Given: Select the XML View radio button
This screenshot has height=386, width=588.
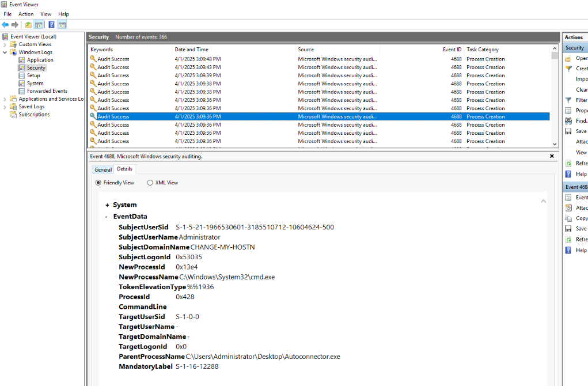Looking at the screenshot, I should pyautogui.click(x=150, y=183).
